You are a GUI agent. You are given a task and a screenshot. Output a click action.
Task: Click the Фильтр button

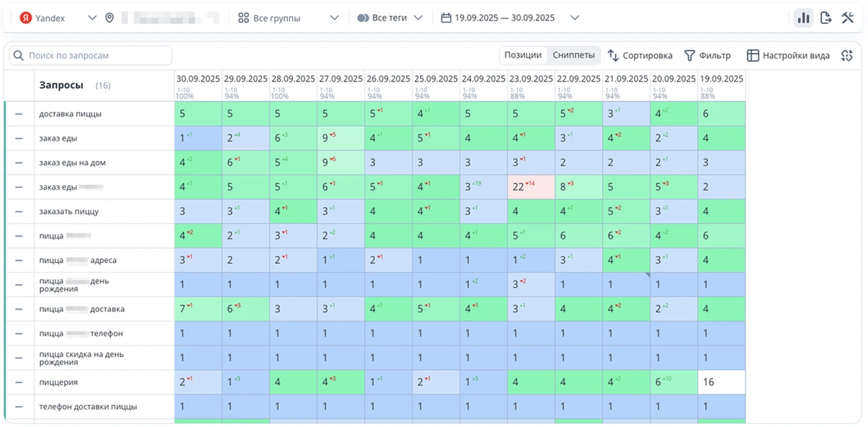[x=707, y=55]
